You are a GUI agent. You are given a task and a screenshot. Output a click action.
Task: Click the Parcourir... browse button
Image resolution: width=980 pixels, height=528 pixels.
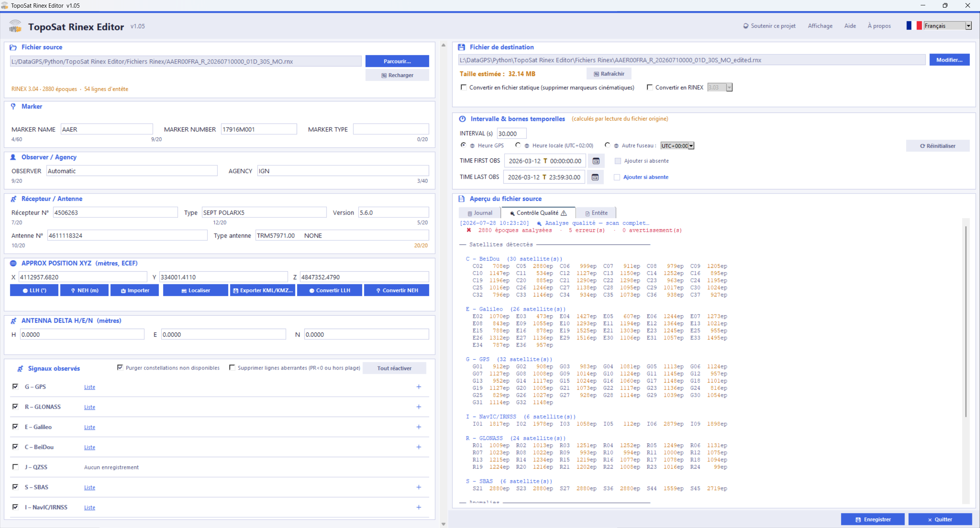[397, 61]
